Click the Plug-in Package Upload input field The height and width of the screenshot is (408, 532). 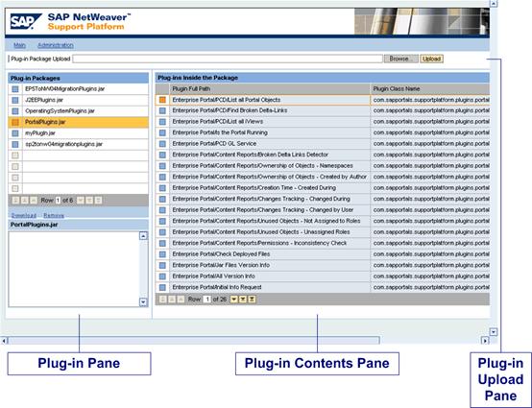click(x=228, y=59)
